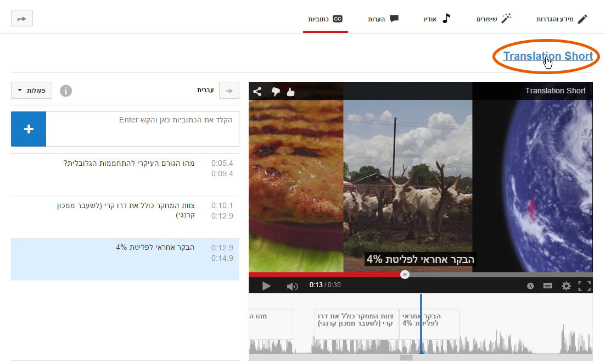Mute the video volume

pyautogui.click(x=292, y=286)
